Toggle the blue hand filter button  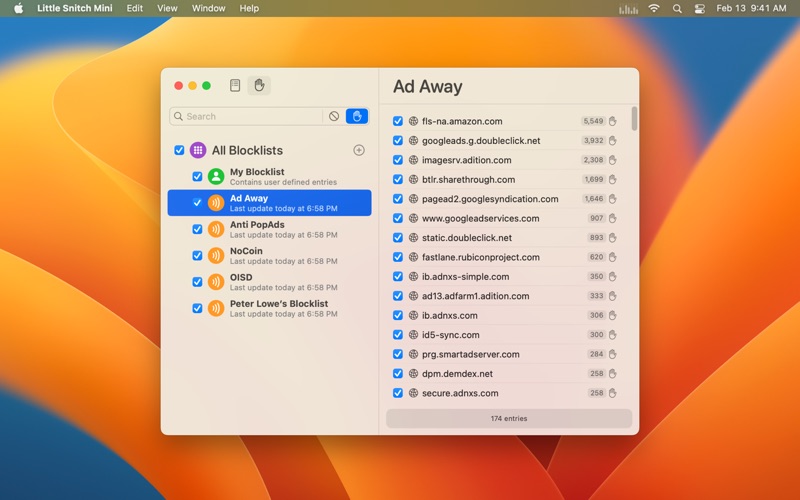357,116
